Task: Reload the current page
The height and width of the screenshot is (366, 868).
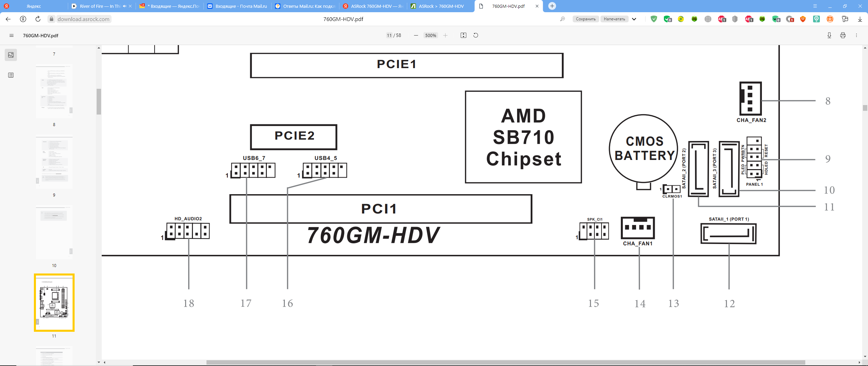Action: [x=38, y=19]
